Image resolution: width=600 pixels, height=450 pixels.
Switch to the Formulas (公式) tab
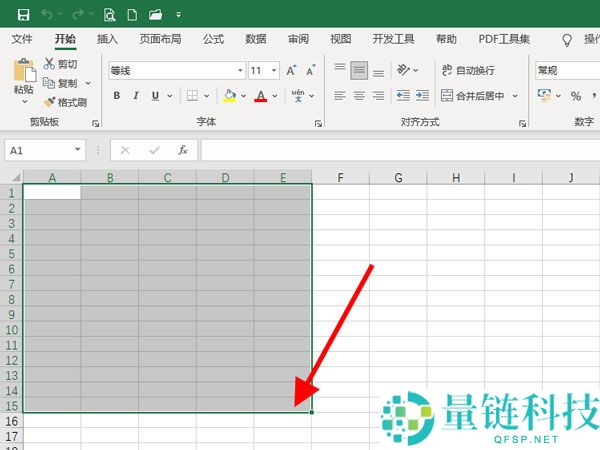click(x=213, y=39)
